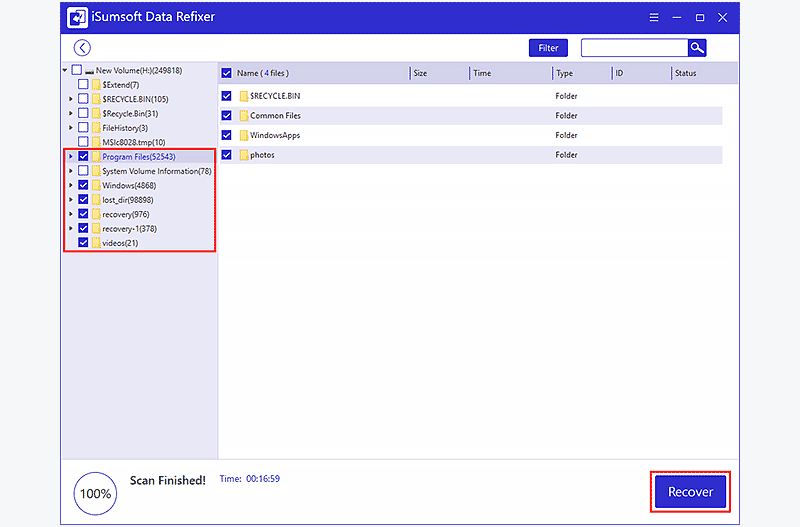Select the 'Common Files' file name
The height and width of the screenshot is (527, 800).
[x=276, y=116]
